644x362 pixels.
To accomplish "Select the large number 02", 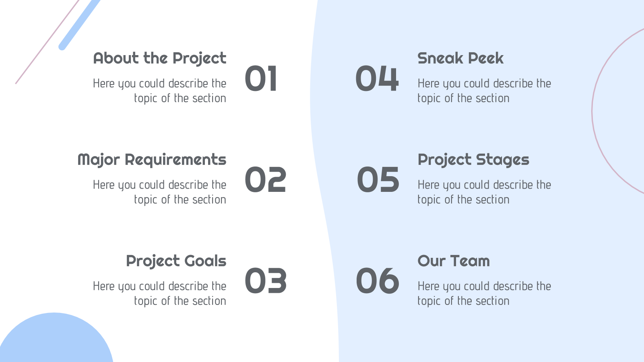I will pos(265,180).
